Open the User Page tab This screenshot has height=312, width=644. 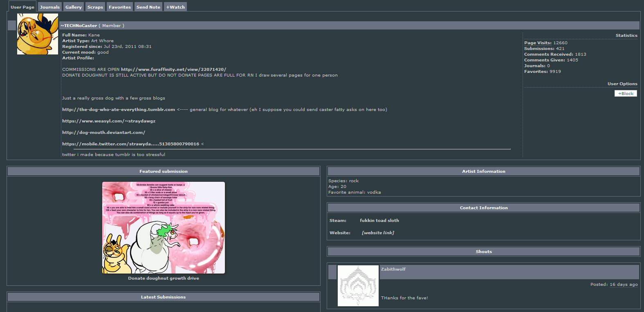[22, 7]
